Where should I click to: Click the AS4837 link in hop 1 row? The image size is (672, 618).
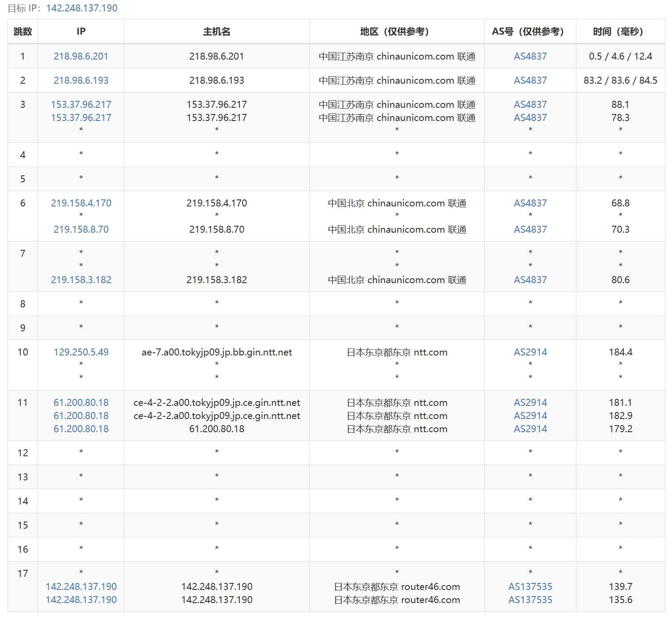tap(530, 56)
